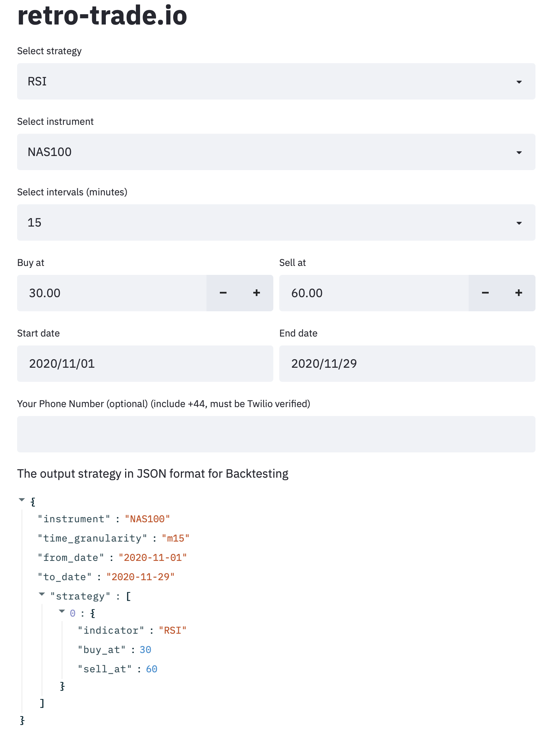Click the Buy at number field
Screen dimensions: 560x731
pyautogui.click(x=111, y=293)
